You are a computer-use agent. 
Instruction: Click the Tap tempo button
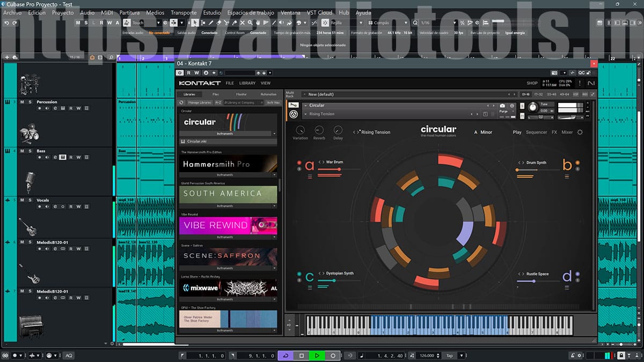[x=450, y=356]
